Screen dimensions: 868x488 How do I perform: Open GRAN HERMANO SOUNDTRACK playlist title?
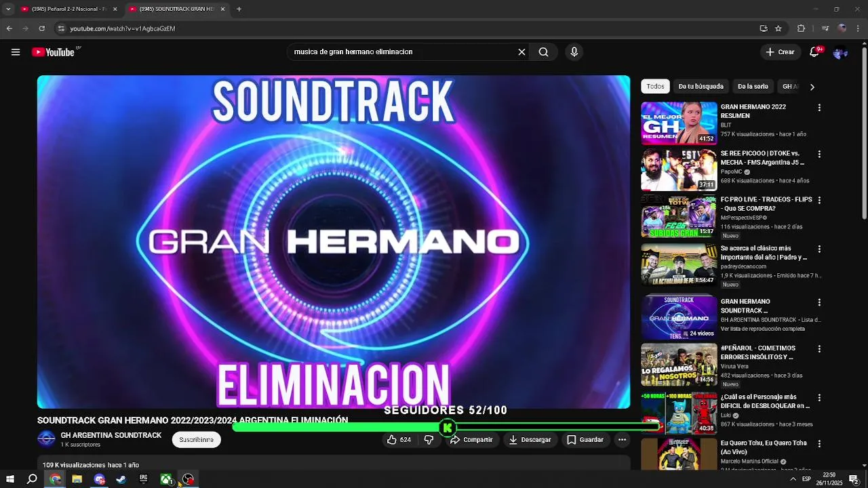point(745,306)
